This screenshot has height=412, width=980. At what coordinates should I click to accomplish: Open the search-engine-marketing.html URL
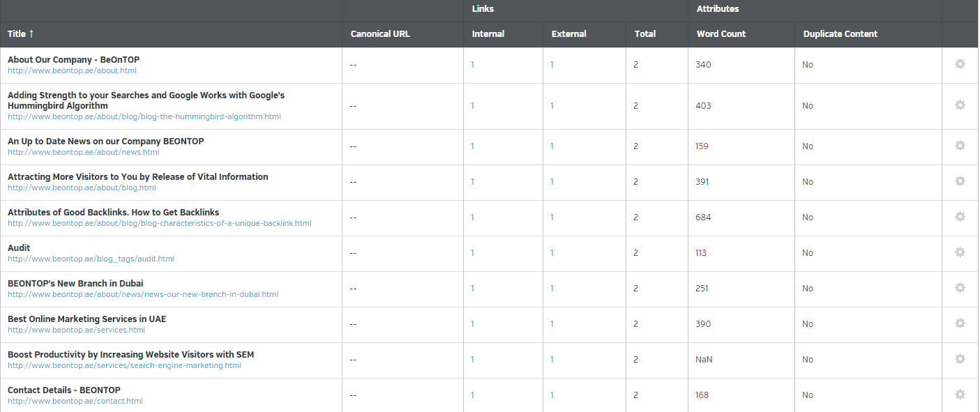point(124,365)
